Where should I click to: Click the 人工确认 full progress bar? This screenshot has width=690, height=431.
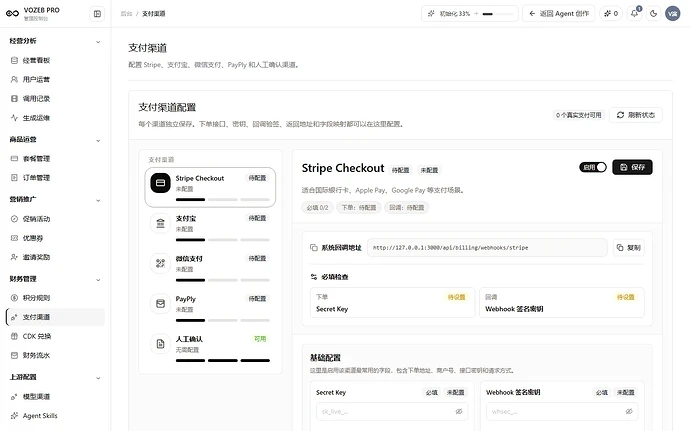(x=223, y=360)
